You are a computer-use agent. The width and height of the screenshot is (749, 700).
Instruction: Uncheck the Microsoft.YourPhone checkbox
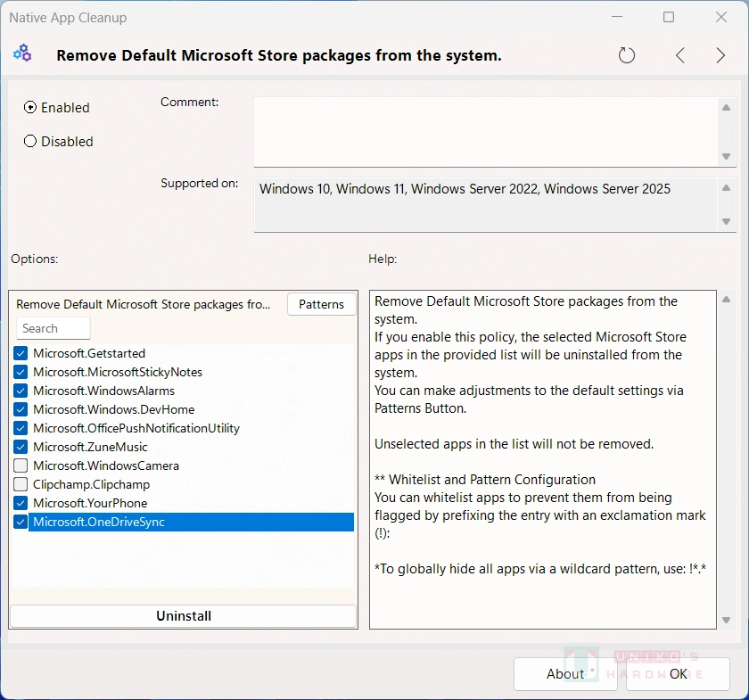[x=21, y=503]
